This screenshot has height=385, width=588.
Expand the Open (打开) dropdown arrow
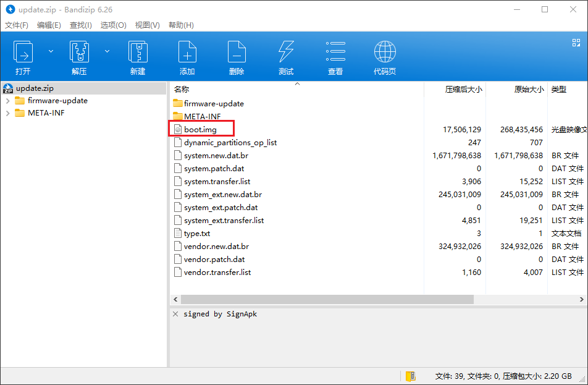pyautogui.click(x=51, y=51)
